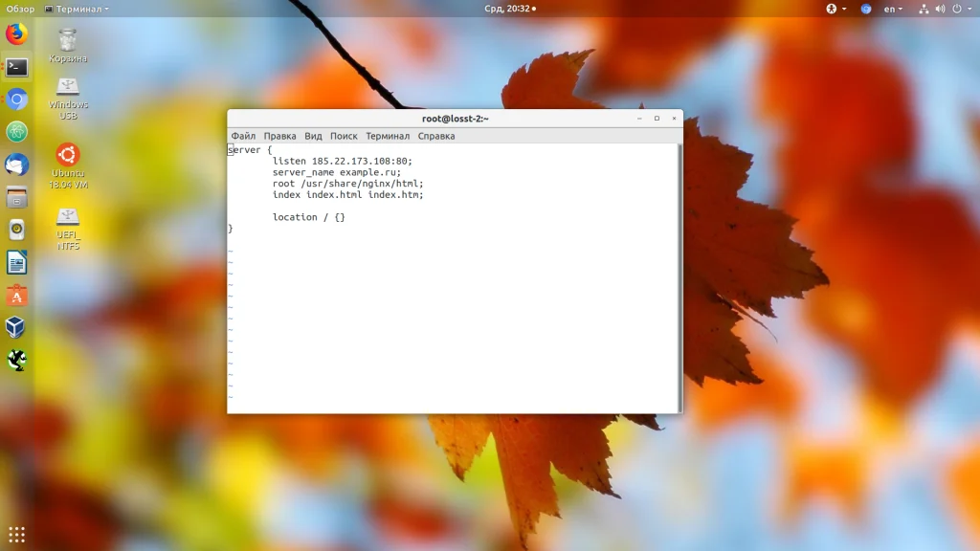Image resolution: width=980 pixels, height=551 pixels.
Task: Open the Files manager dock icon
Action: (x=17, y=197)
